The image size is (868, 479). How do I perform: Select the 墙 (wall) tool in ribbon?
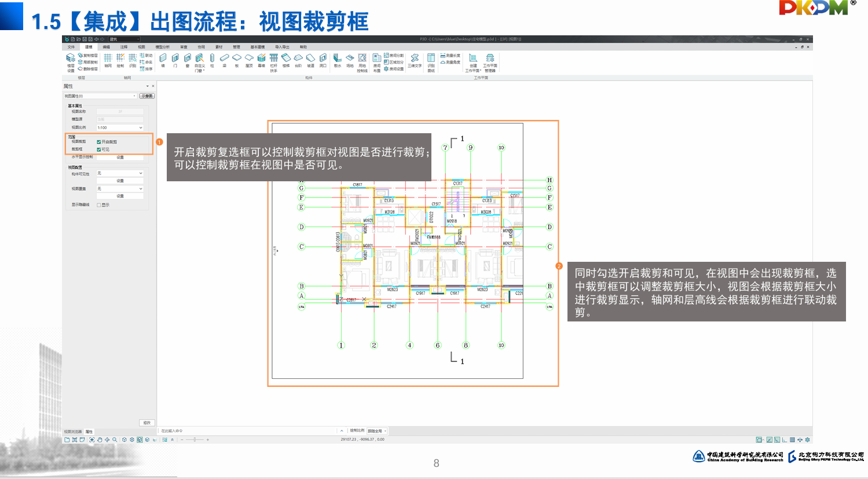point(163,59)
